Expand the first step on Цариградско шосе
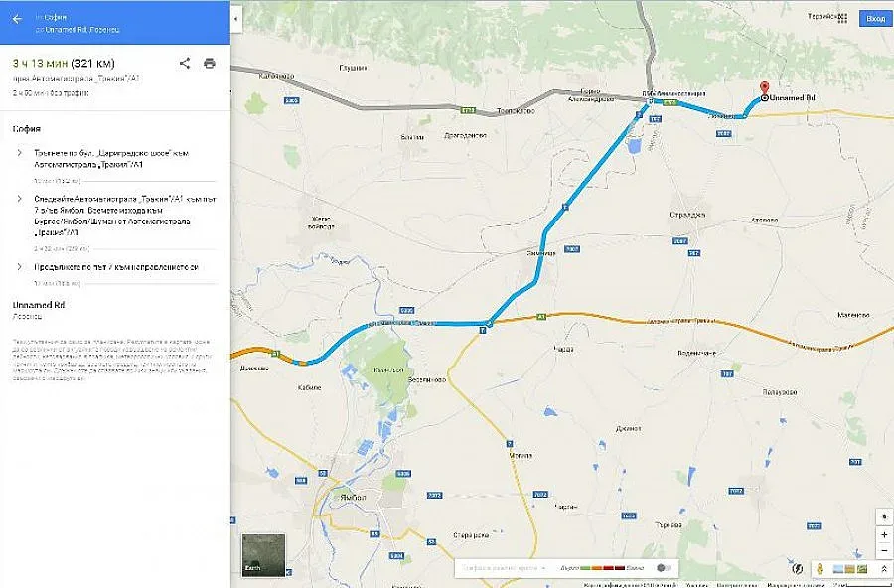 [20, 153]
